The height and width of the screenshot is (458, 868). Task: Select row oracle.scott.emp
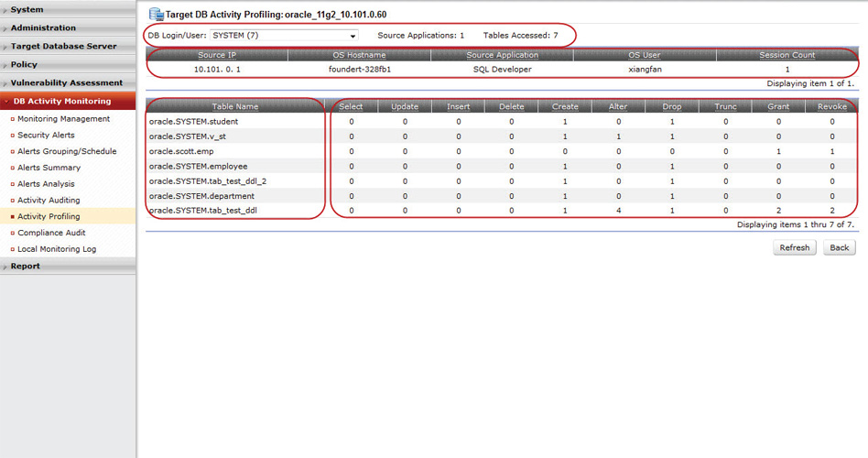[x=502, y=151]
